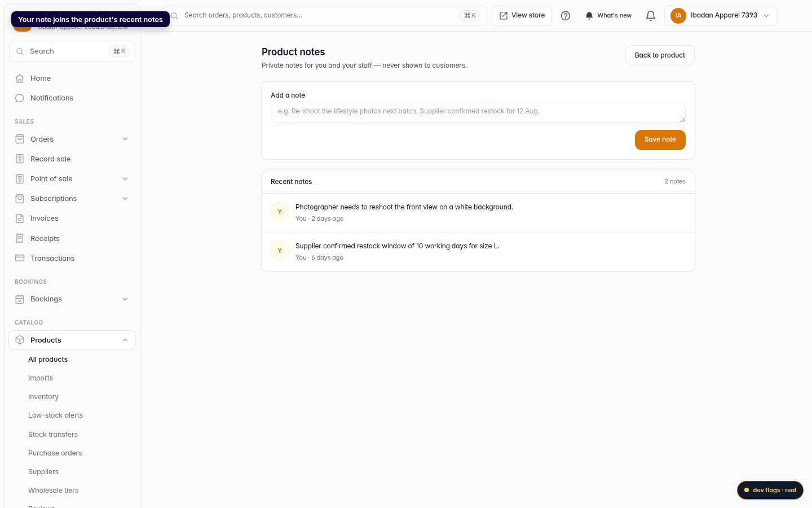
Task: Click the Point of sale icon
Action: coord(20,179)
